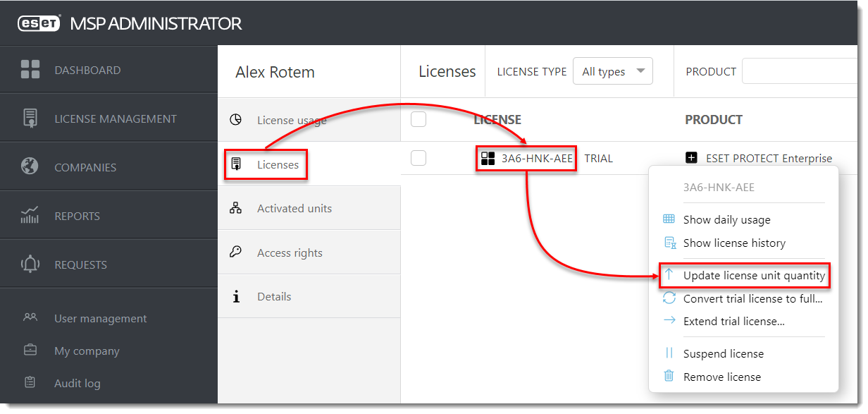The height and width of the screenshot is (414, 868).
Task: Open Dashboard grid icon
Action: click(30, 70)
